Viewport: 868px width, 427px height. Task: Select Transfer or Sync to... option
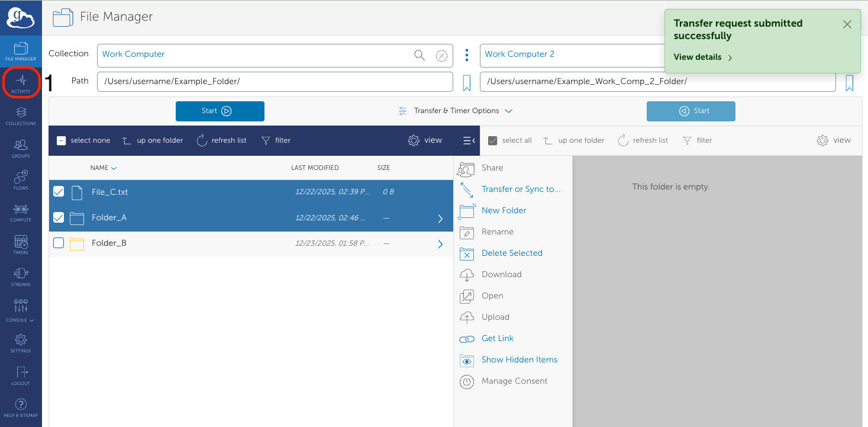click(x=520, y=189)
